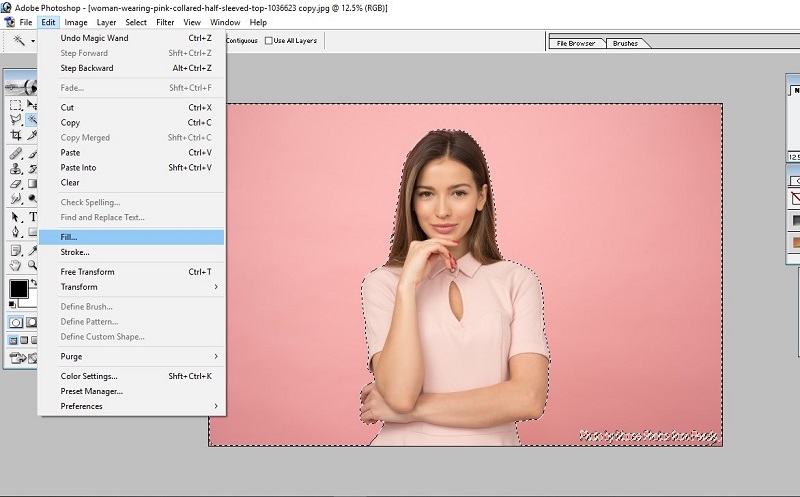The width and height of the screenshot is (800, 497).
Task: Open Preset Manager...
Action: (131, 391)
